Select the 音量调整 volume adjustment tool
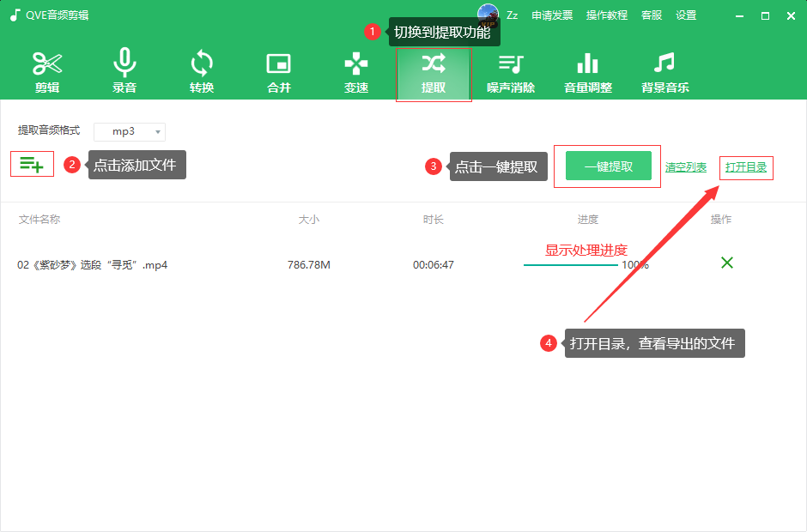 pyautogui.click(x=587, y=73)
